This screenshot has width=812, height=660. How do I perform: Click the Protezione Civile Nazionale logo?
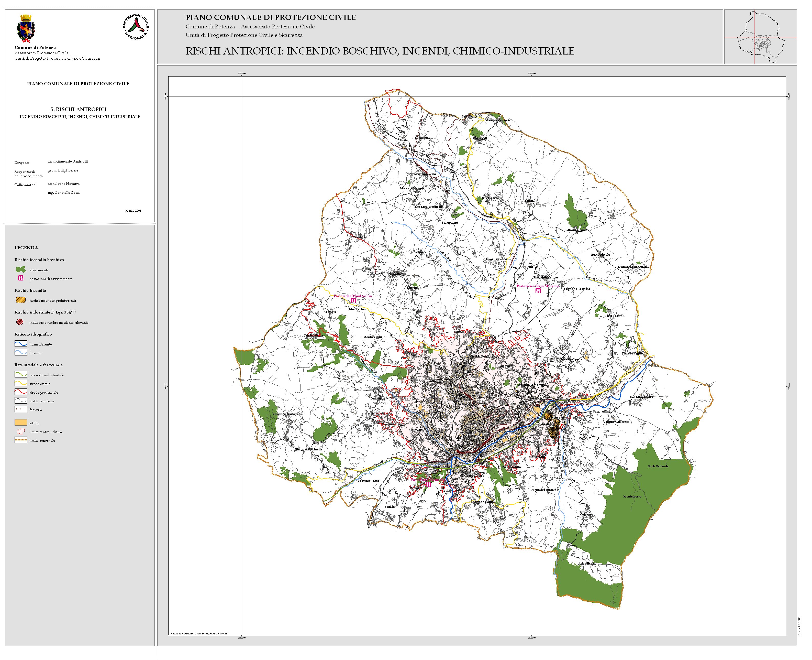136,27
